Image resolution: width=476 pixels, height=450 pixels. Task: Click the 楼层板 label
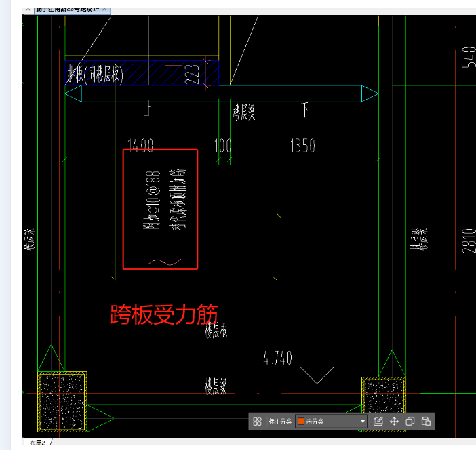216,330
